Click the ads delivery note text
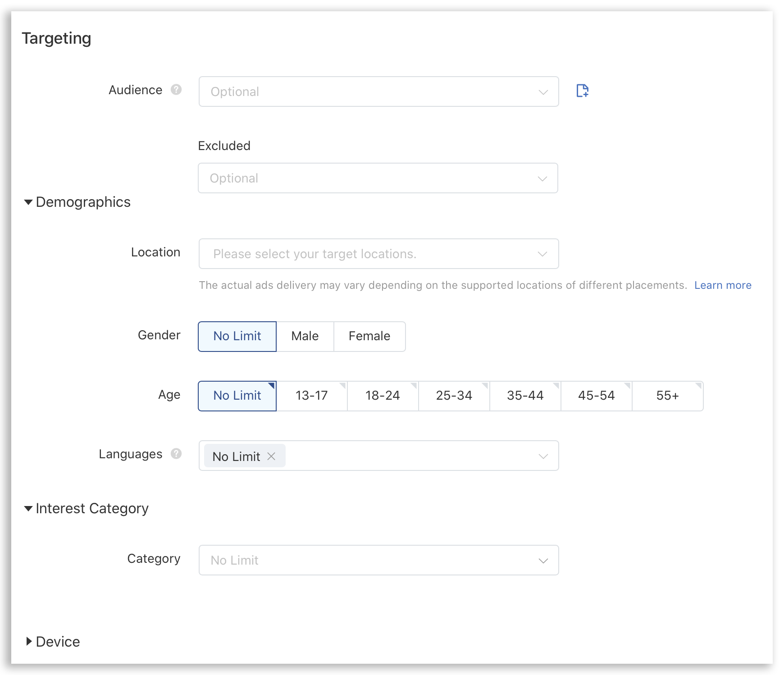Image resolution: width=784 pixels, height=675 pixels. tap(443, 285)
